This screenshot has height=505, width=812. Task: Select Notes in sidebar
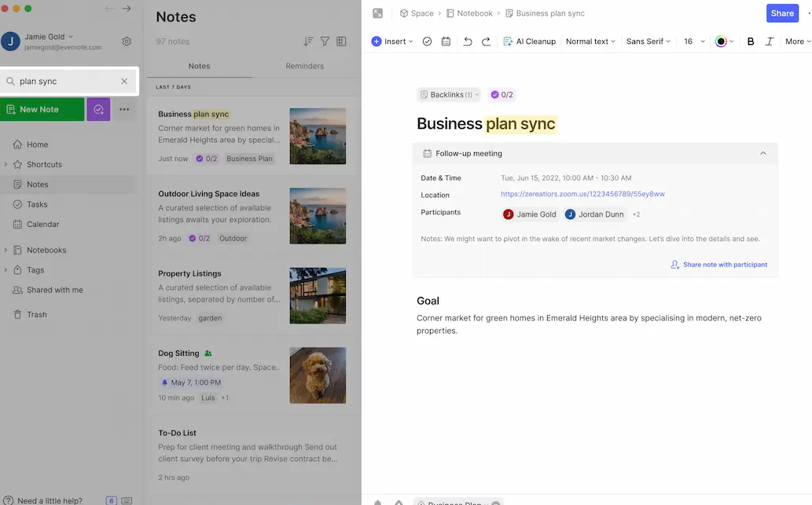(37, 185)
